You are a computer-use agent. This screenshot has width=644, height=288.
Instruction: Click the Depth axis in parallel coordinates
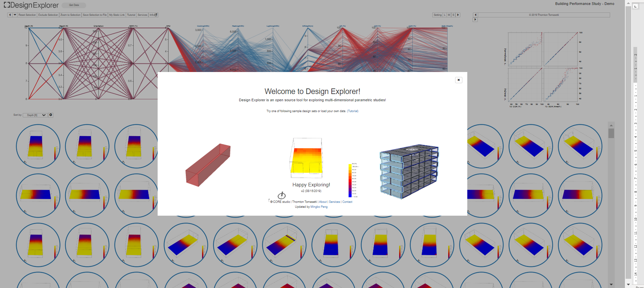(29, 63)
